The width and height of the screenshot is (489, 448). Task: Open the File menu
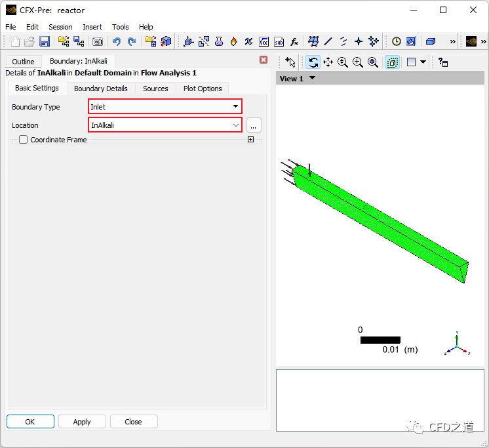(x=10, y=27)
